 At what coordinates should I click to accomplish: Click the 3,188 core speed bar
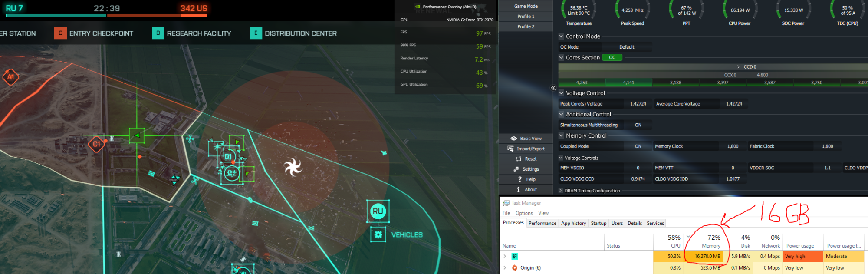coord(675,83)
